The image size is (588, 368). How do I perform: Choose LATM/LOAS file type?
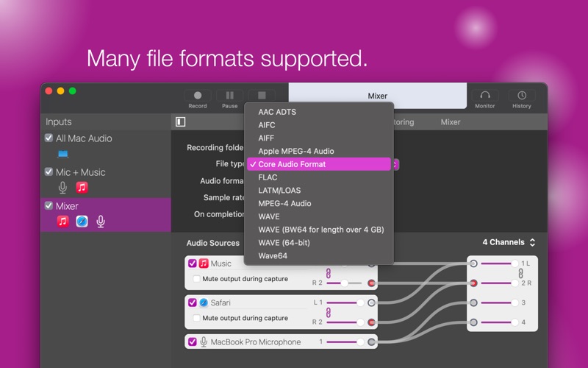319,191
